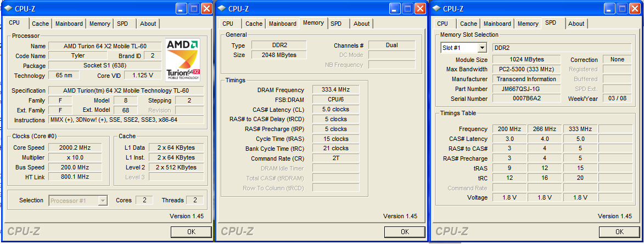Open the Mainboard tab in the first CPU-Z window

pos(69,24)
